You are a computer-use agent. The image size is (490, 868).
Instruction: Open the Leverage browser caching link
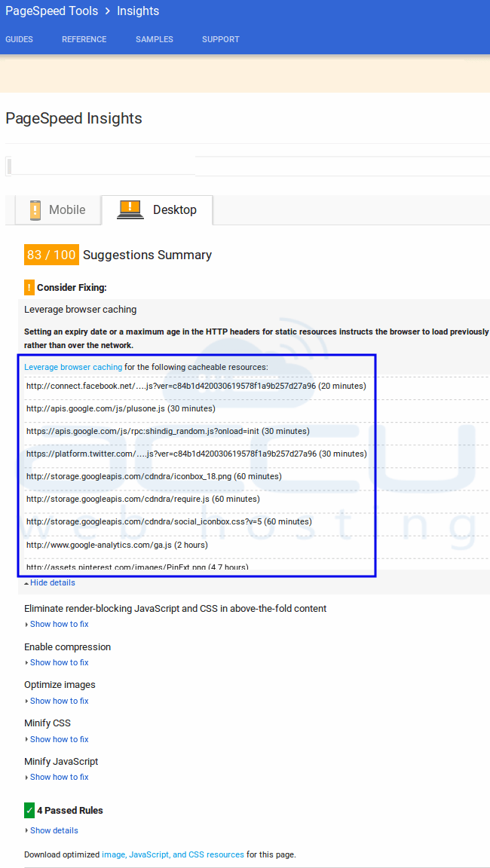tap(73, 366)
